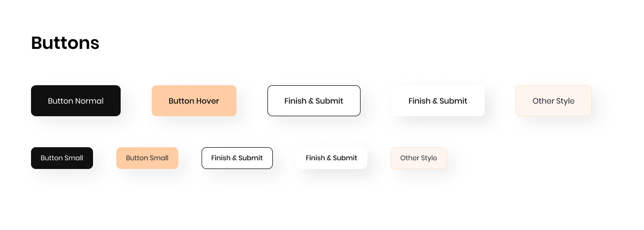Click the large Other Style button
Viewport: 644px width, 230px height.
coord(553,101)
